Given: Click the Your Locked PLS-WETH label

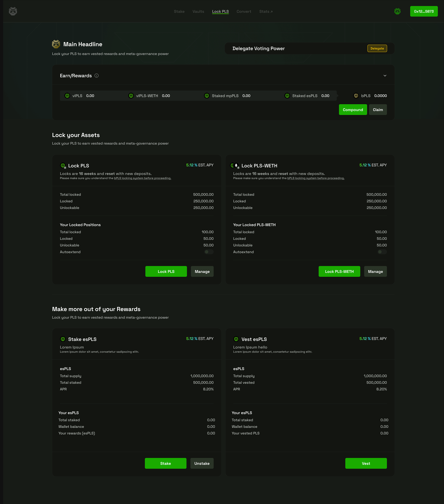Looking at the screenshot, I should click(254, 225).
